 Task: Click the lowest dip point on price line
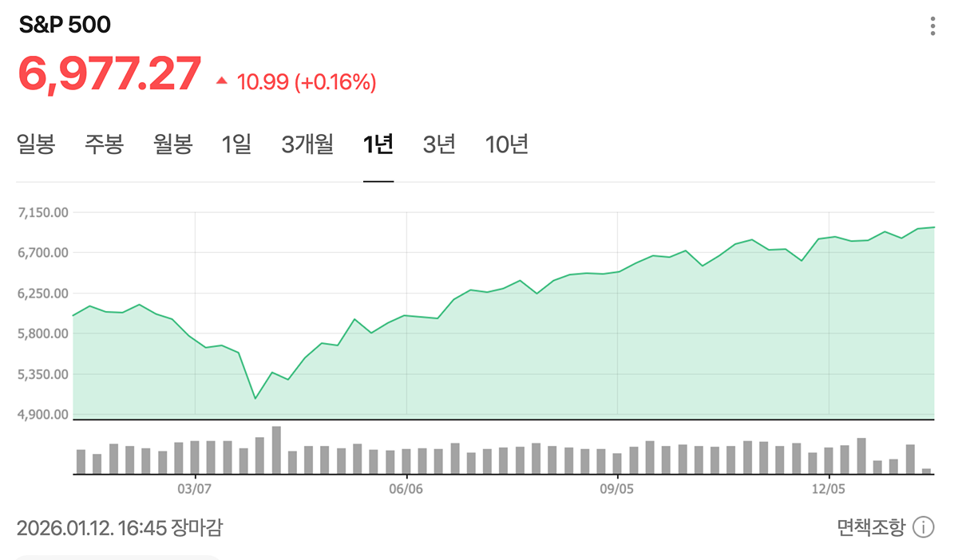pos(255,398)
